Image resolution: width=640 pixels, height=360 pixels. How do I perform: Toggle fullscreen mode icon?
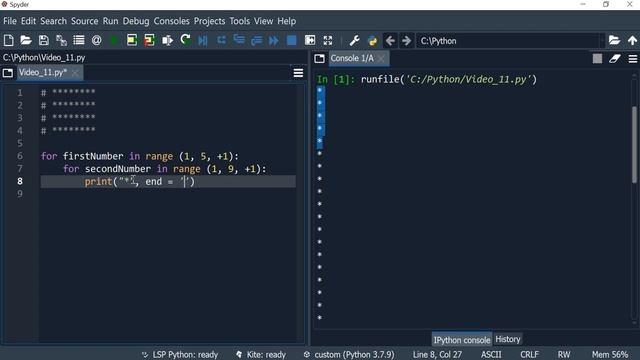coord(328,40)
